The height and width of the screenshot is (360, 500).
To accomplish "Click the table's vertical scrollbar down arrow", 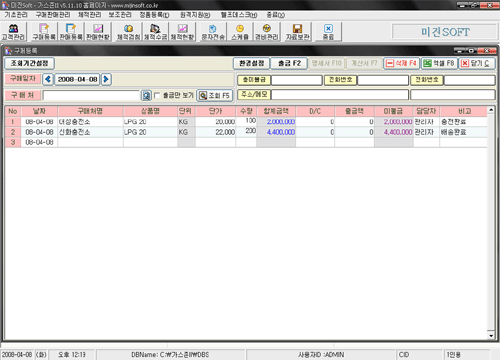I will tap(491, 335).
